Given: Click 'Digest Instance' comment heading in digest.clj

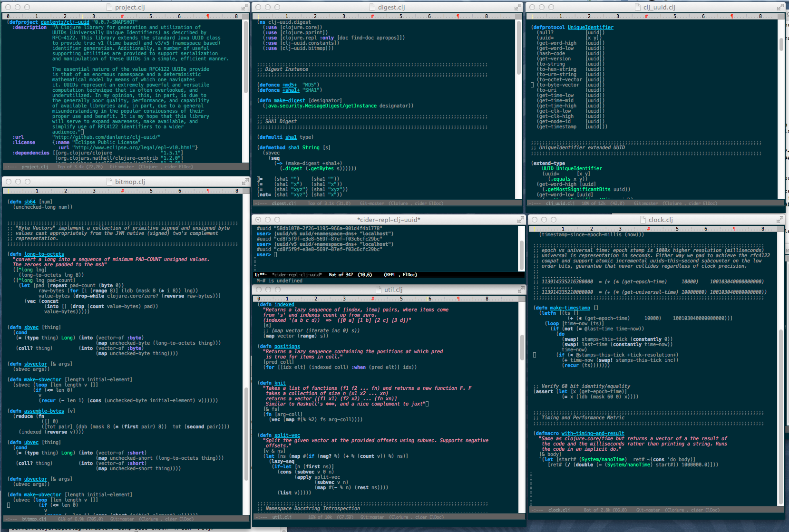Looking at the screenshot, I should 286,69.
